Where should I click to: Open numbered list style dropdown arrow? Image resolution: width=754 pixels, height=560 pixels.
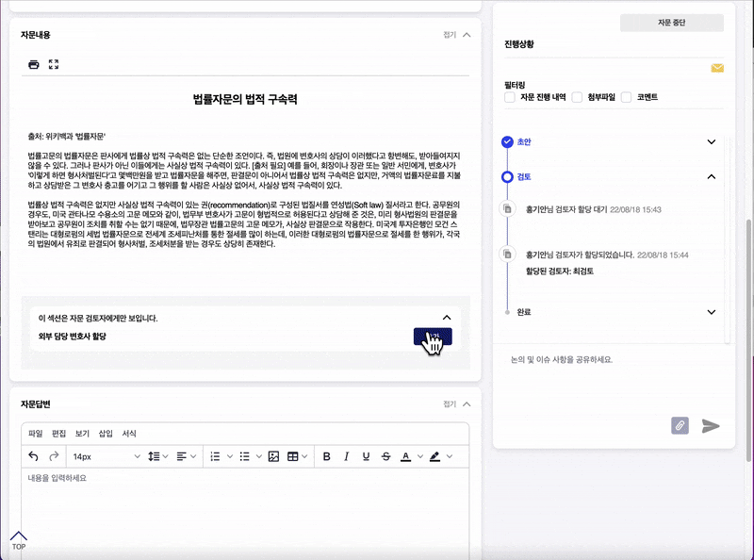tap(230, 456)
